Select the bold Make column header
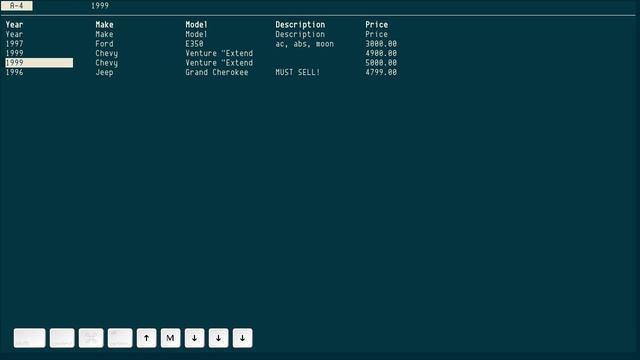Screen dimensions: 640x360 click(x=104, y=24)
